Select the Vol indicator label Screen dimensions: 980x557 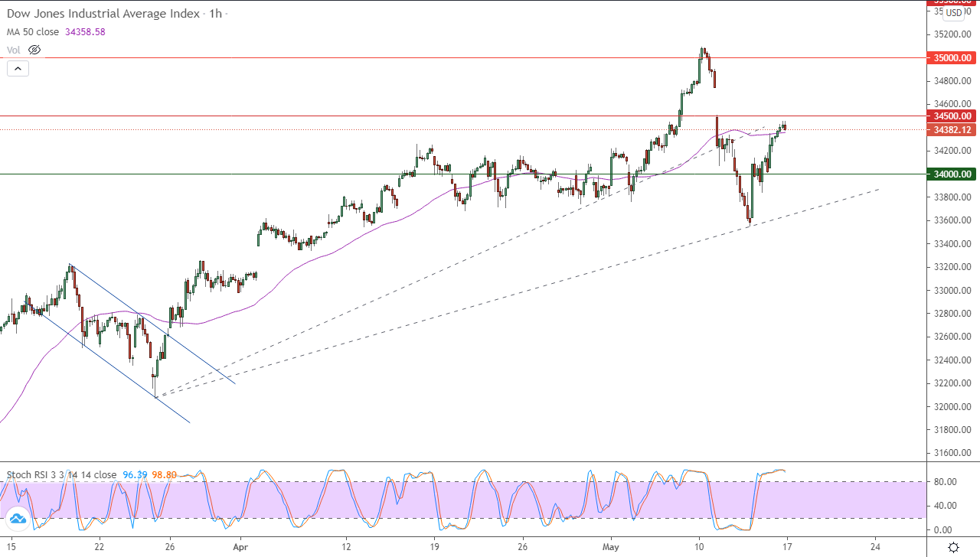tap(14, 50)
